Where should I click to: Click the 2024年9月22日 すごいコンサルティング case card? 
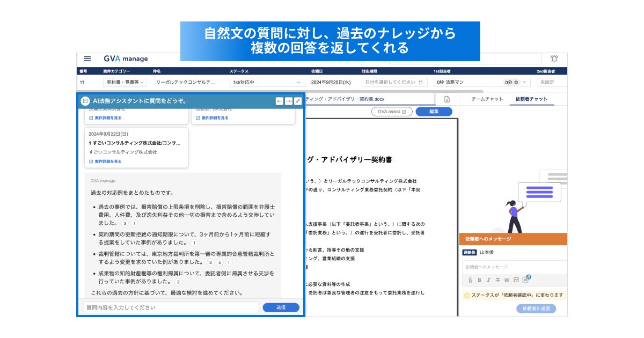(x=136, y=148)
